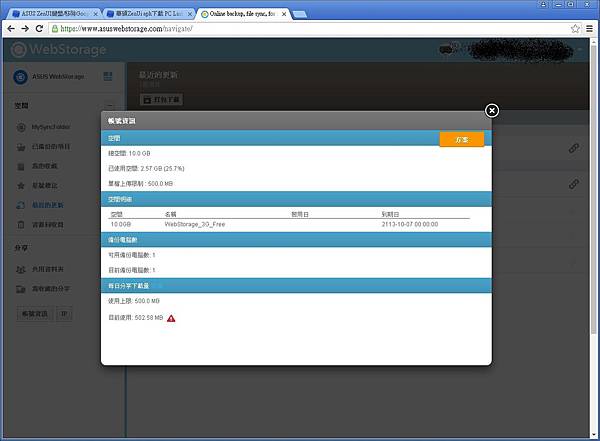The height and width of the screenshot is (441, 600).
Task: Close the Online backup tab
Action: pos(284,14)
